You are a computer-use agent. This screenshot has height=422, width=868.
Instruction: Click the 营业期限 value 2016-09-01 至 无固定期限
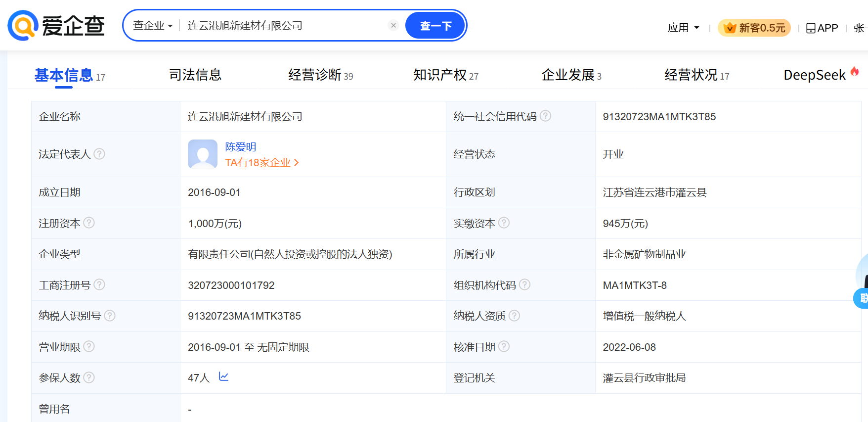coord(249,347)
